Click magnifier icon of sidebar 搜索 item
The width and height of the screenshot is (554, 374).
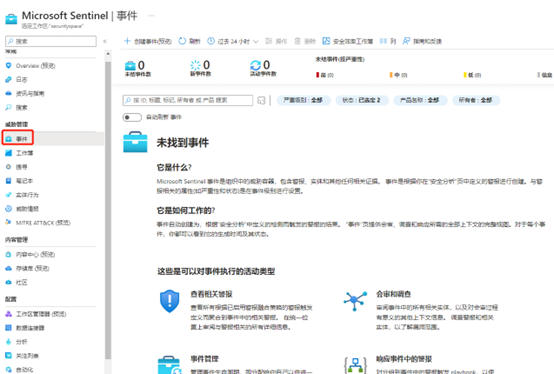click(8, 107)
